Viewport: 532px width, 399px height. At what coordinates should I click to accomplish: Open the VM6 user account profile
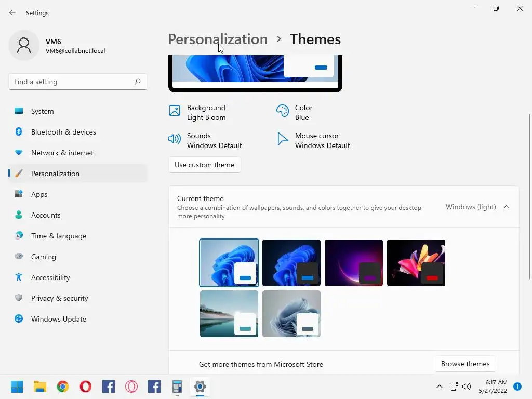(58, 46)
